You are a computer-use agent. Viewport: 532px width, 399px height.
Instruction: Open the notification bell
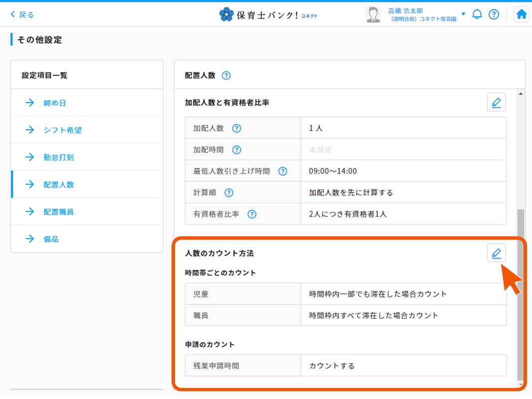(x=477, y=14)
